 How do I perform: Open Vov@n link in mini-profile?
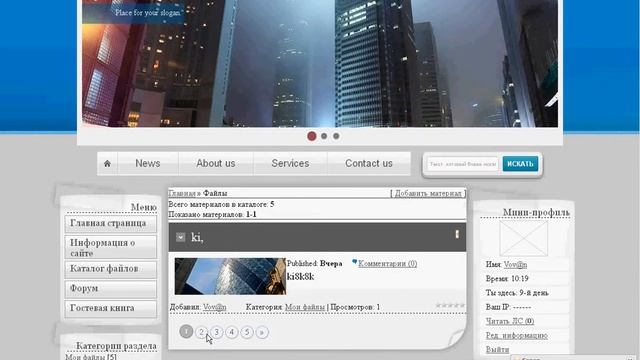coord(515,264)
